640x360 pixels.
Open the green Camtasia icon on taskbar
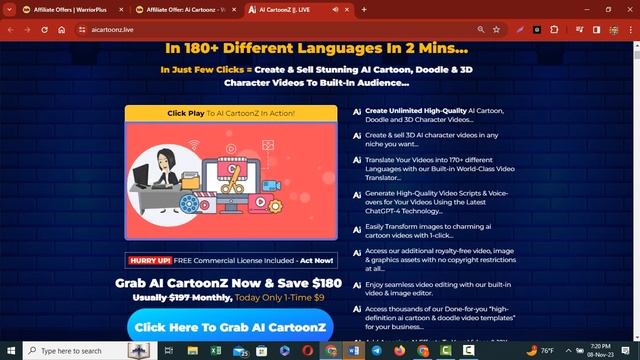click(445, 350)
